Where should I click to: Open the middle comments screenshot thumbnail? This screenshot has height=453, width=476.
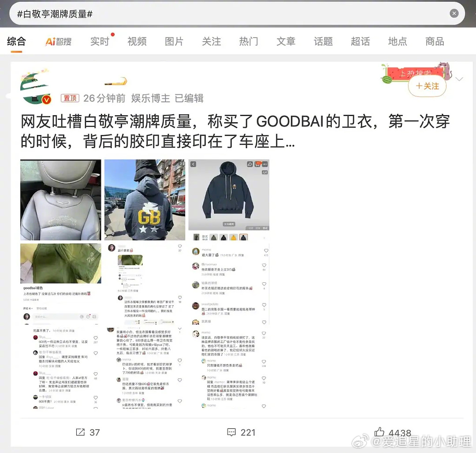coord(145,284)
